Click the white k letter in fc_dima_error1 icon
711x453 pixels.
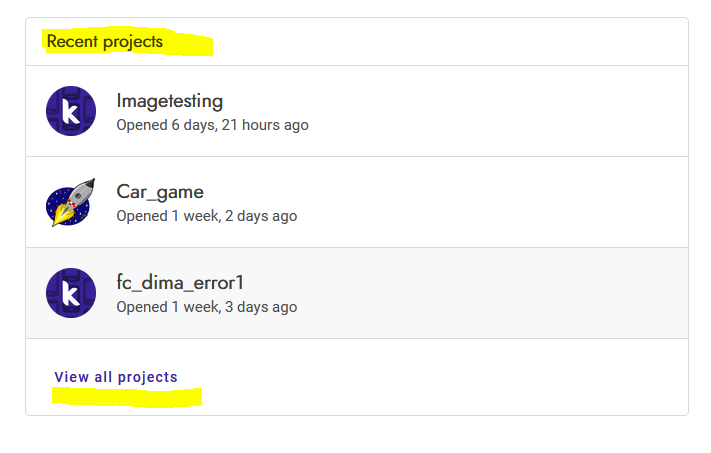[71, 293]
